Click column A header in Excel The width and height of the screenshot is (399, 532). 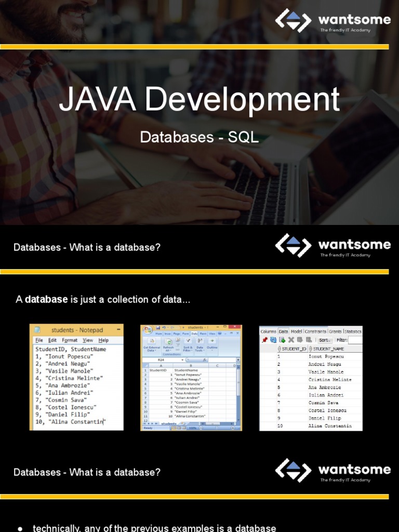[161, 365]
